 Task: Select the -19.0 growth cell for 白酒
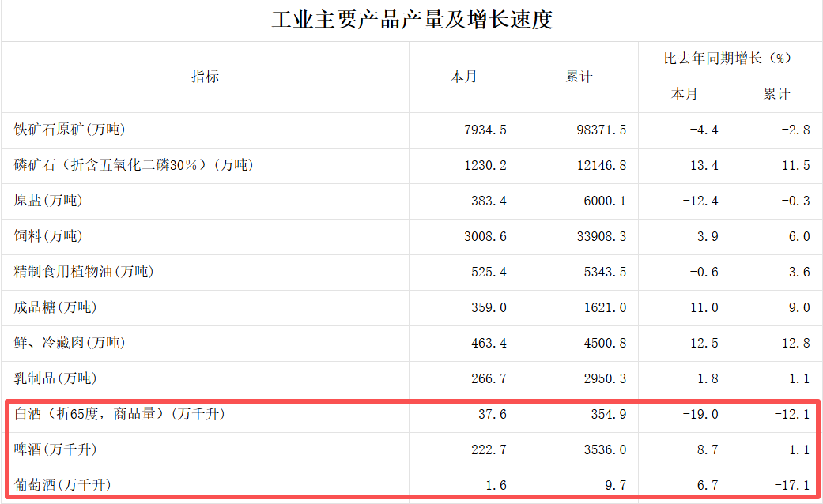point(700,414)
